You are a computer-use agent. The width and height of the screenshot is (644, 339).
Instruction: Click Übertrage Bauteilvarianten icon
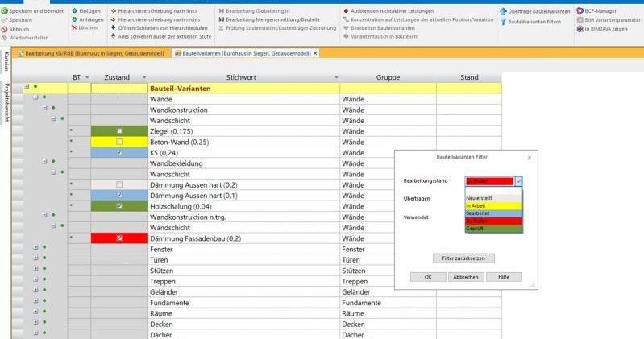pos(503,12)
